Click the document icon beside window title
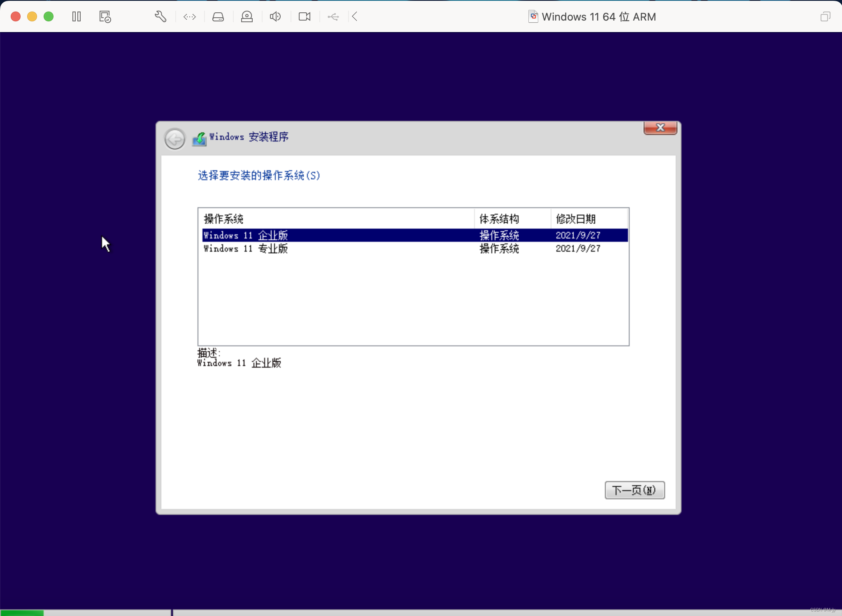Image resolution: width=842 pixels, height=616 pixels. (x=533, y=16)
